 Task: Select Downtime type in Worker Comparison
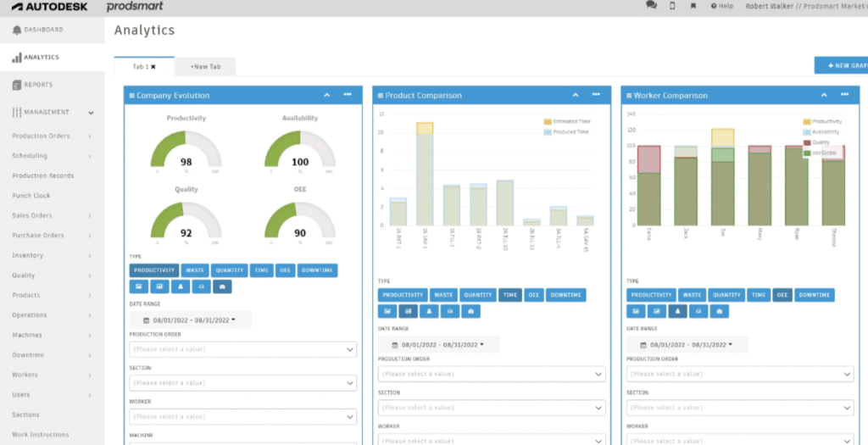click(815, 295)
